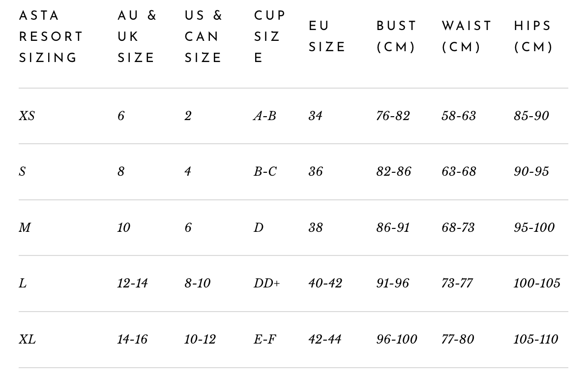The height and width of the screenshot is (379, 588).
Task: Select the EU Size column header
Action: coord(327,37)
